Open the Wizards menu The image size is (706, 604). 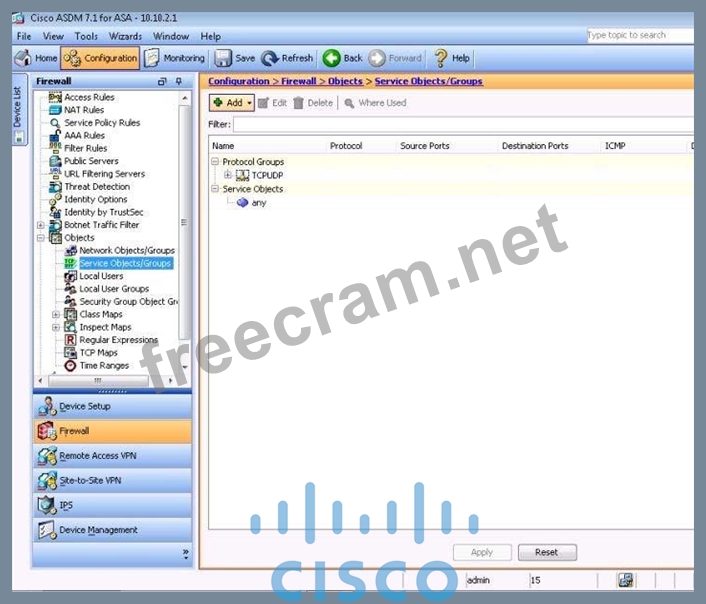(125, 36)
